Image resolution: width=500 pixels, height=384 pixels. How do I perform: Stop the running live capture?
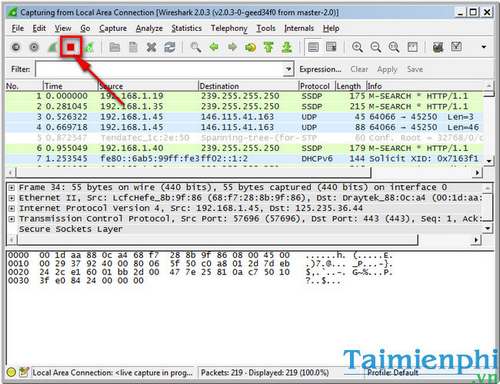pos(71,47)
